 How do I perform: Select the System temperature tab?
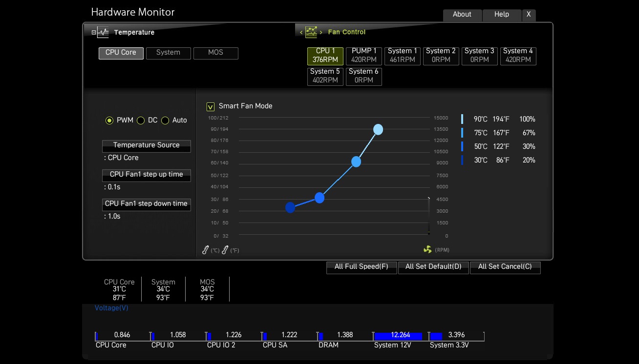(x=168, y=53)
